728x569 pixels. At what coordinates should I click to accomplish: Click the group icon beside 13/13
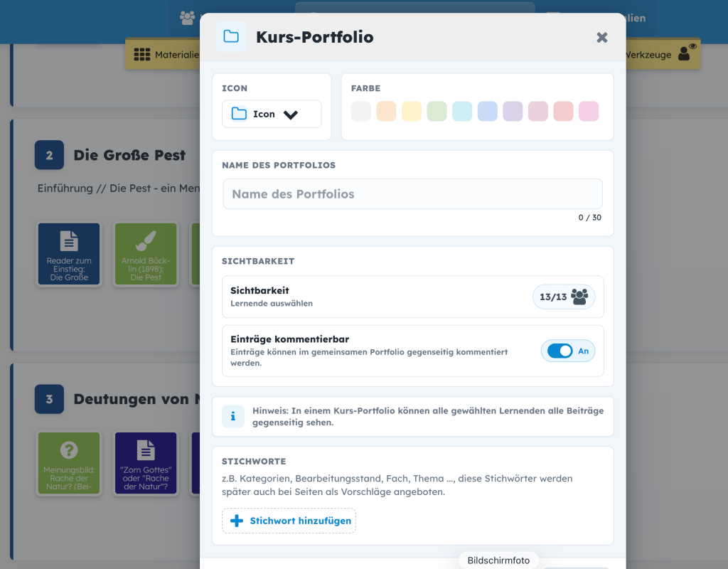[579, 297]
